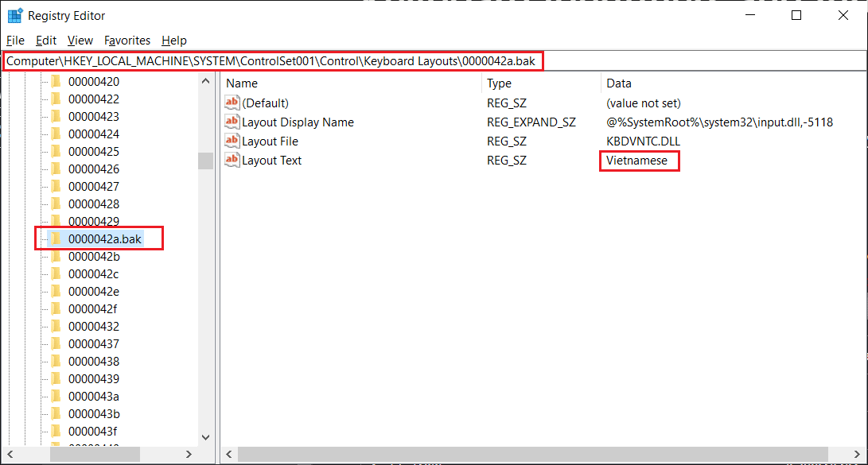Click the Registry Editor app icon in title bar
Screen dimensions: 868x465
point(14,16)
